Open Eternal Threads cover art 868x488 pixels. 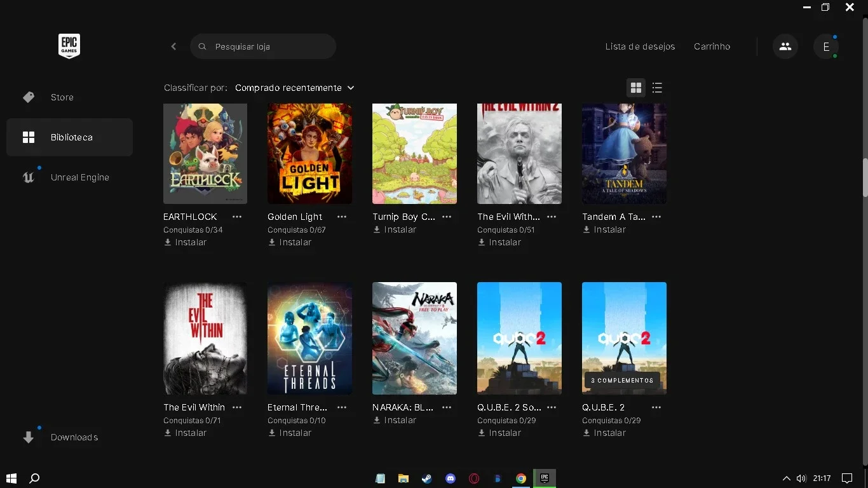click(309, 338)
